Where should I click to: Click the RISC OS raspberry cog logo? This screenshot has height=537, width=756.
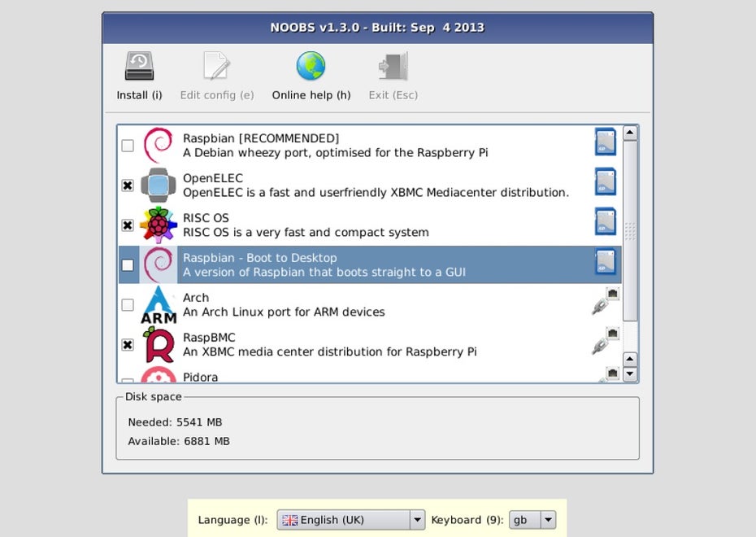pos(159,225)
